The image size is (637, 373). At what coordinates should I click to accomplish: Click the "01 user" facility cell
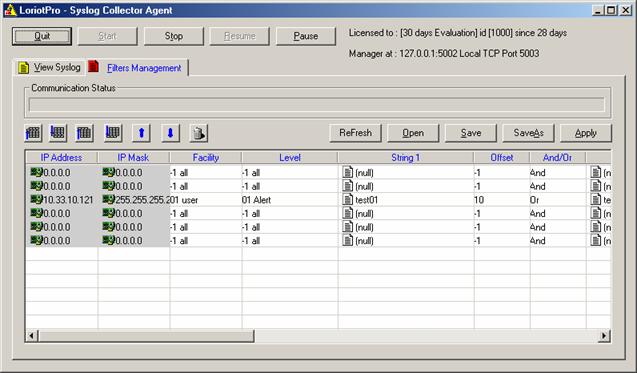pos(206,200)
